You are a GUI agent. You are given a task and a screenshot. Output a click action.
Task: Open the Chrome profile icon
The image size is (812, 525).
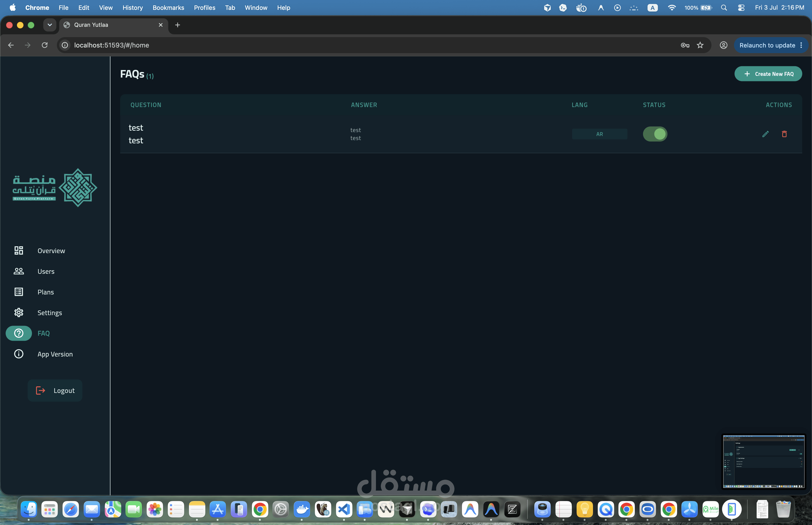pyautogui.click(x=723, y=45)
